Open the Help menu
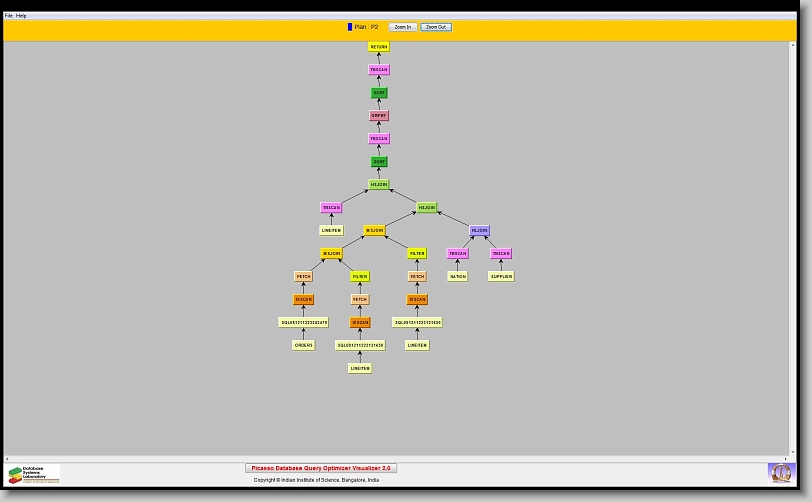This screenshot has height=502, width=812. tap(21, 16)
